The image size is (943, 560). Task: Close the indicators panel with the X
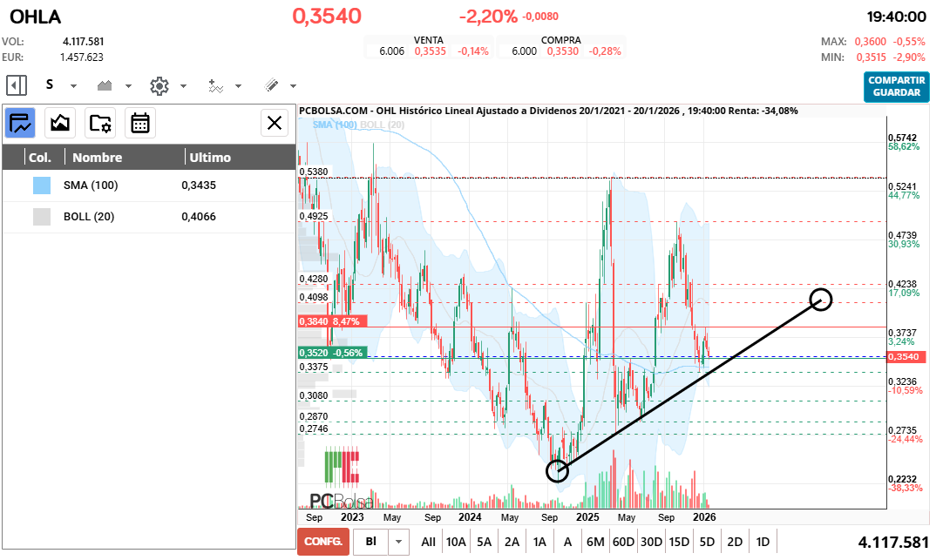275,123
